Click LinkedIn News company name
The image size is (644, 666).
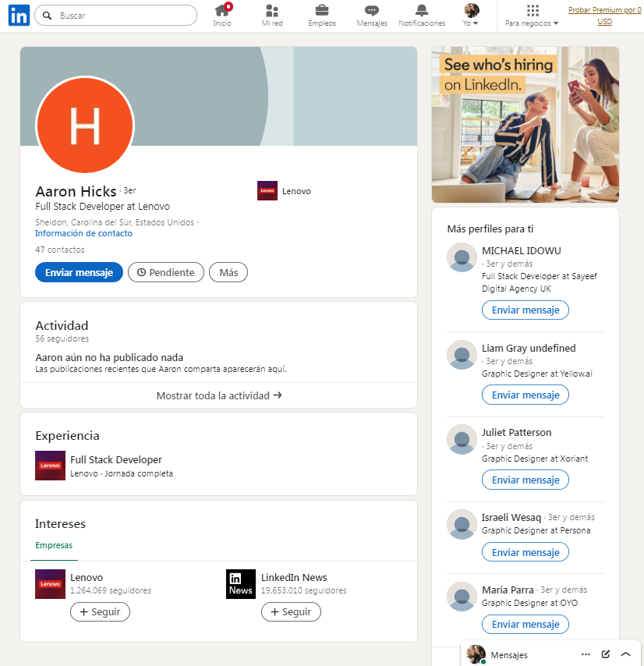tap(294, 577)
